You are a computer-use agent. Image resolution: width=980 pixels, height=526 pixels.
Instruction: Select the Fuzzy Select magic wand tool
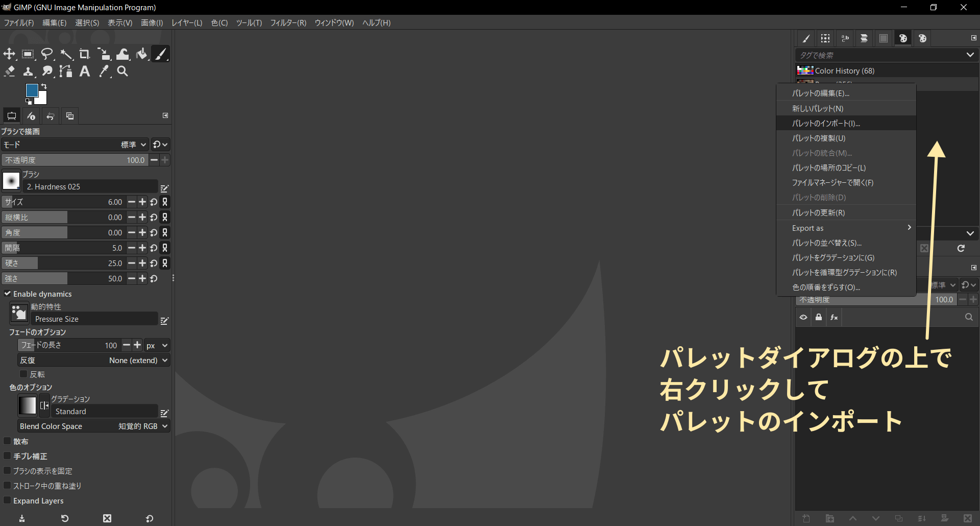click(x=66, y=54)
